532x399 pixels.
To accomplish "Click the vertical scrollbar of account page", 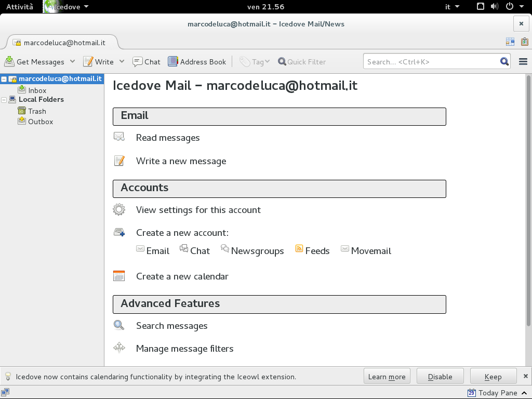I will 528,201.
